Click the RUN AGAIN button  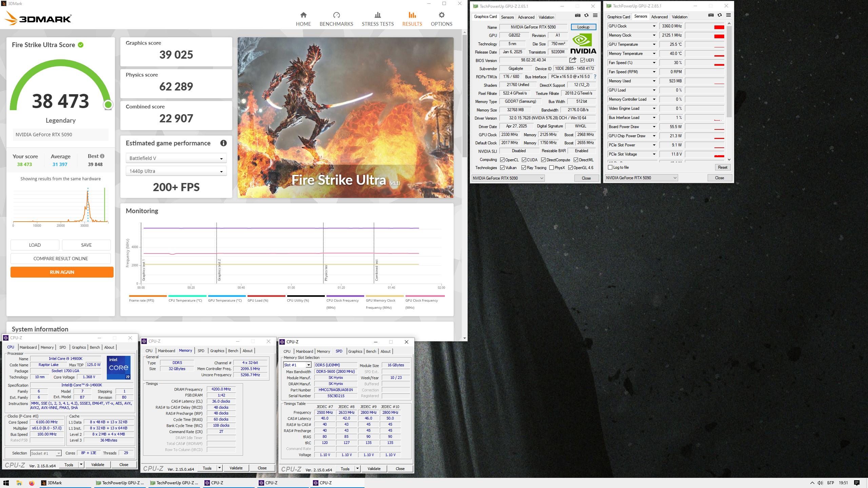[x=62, y=272]
